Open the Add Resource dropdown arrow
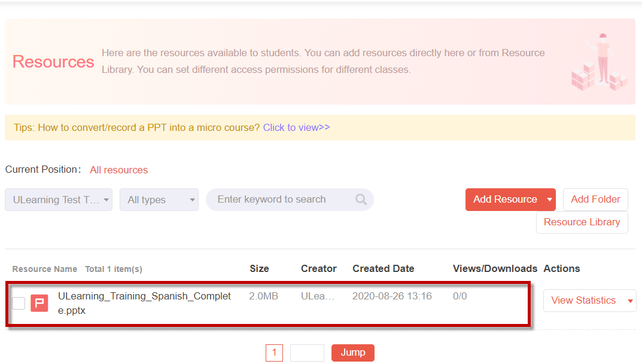 [x=549, y=200]
